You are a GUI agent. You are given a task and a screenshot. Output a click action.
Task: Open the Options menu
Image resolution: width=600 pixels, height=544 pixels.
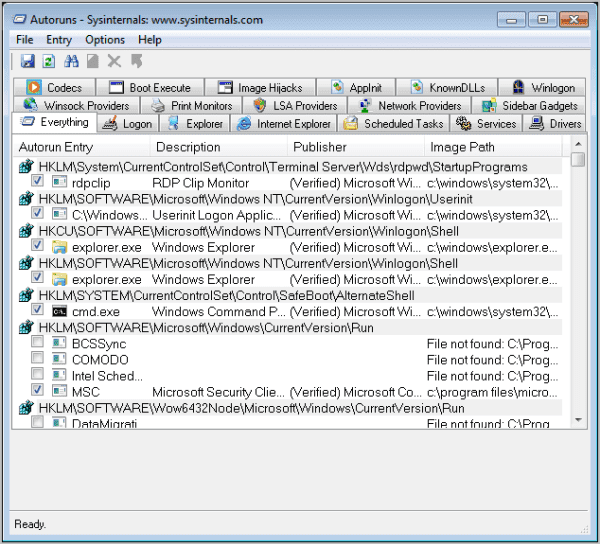[105, 39]
